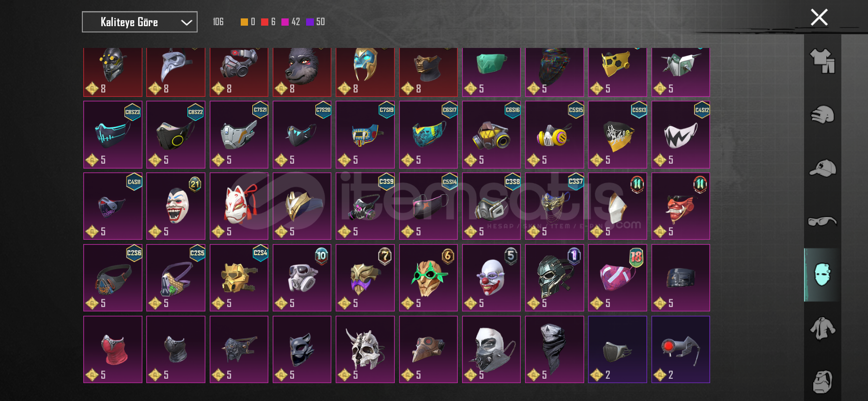
Task: Select the red oni demon mask
Action: pyautogui.click(x=681, y=206)
